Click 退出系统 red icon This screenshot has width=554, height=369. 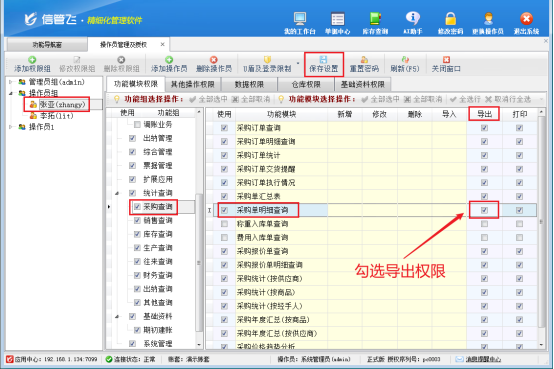(x=526, y=23)
